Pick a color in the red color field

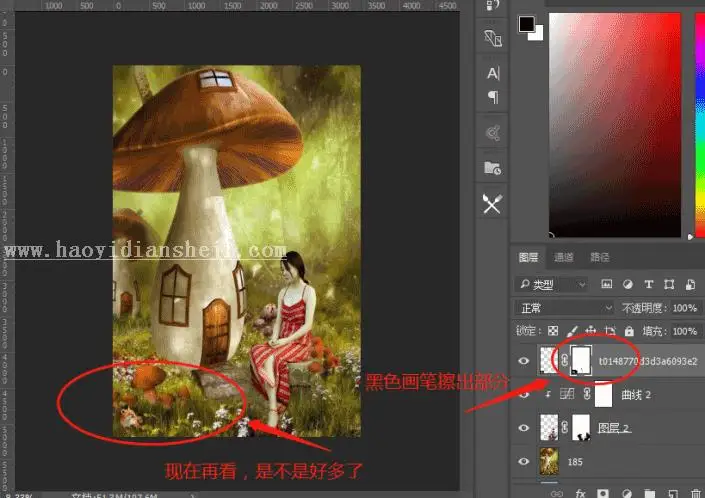[615, 124]
